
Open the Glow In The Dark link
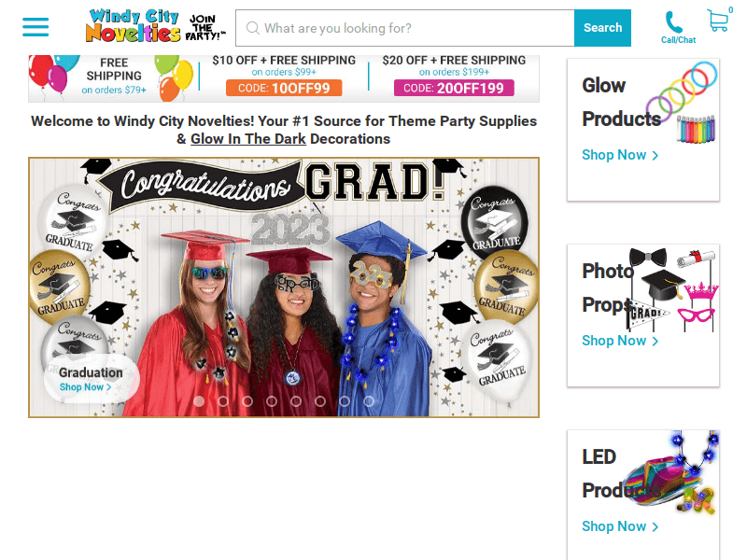click(x=248, y=139)
